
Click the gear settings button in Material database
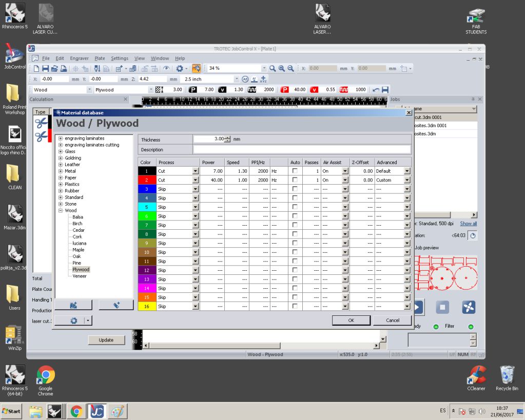click(x=74, y=321)
